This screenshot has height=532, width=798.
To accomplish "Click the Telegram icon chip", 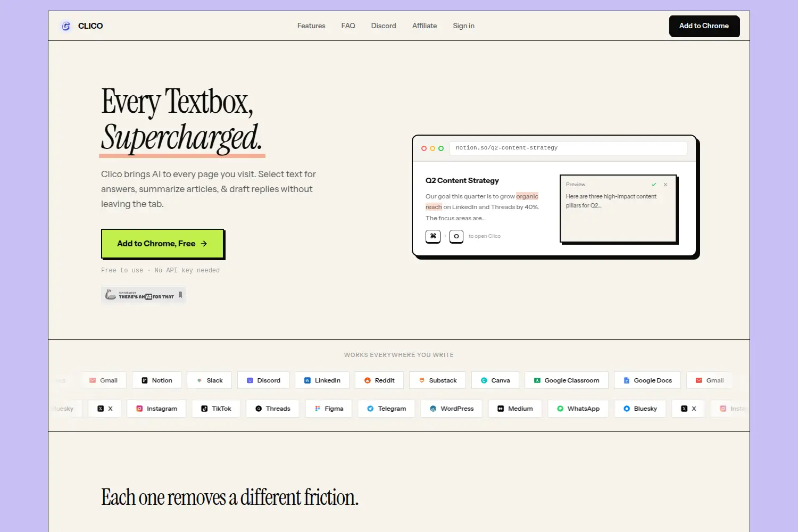I will pos(386,409).
